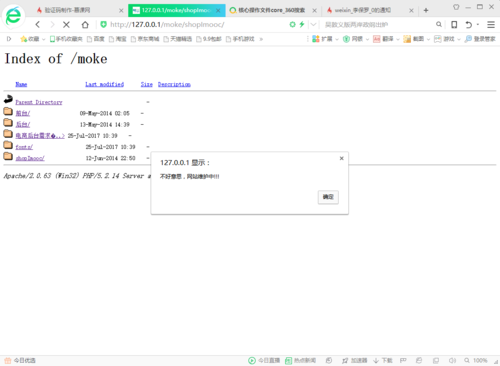
Task: Show more bookmarks chevron
Action: click(x=261, y=39)
